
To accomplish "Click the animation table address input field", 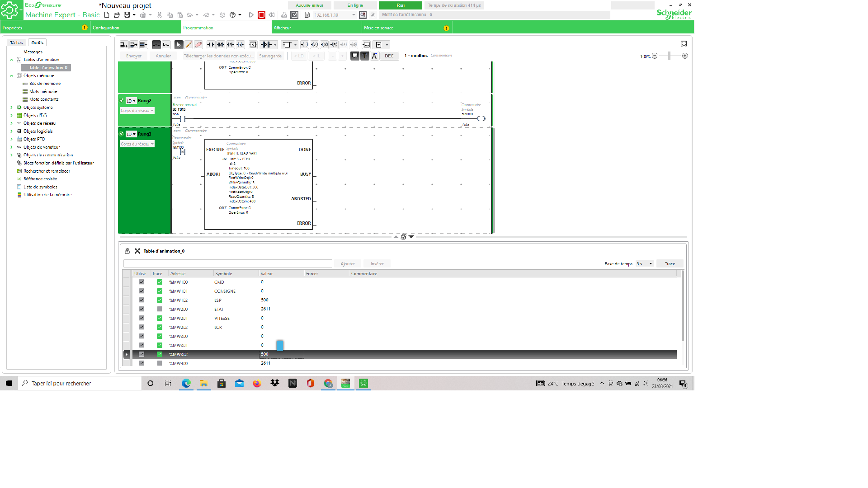I will click(227, 264).
